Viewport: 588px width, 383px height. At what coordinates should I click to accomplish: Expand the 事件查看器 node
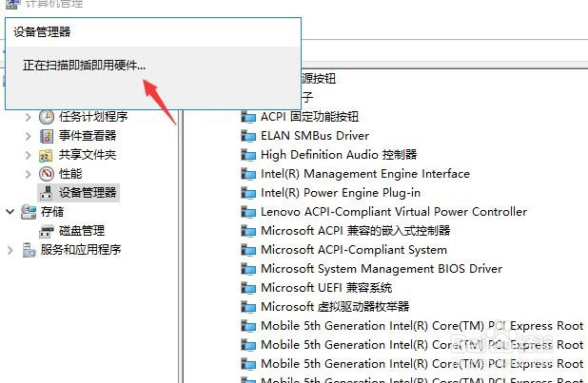click(x=28, y=136)
